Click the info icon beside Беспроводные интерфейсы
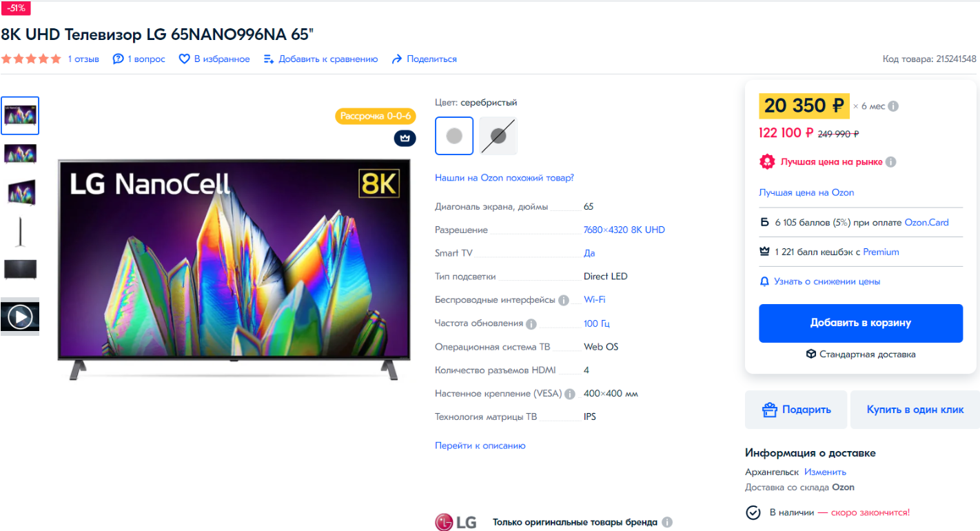 [x=564, y=300]
